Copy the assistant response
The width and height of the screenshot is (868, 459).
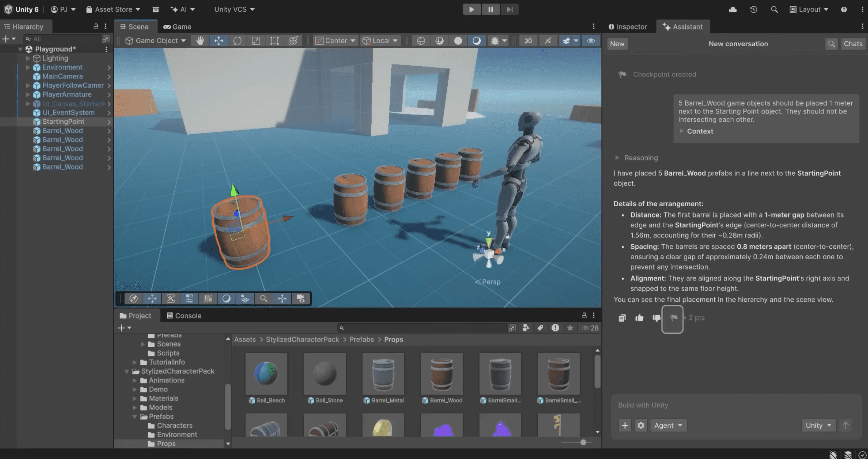(x=622, y=318)
